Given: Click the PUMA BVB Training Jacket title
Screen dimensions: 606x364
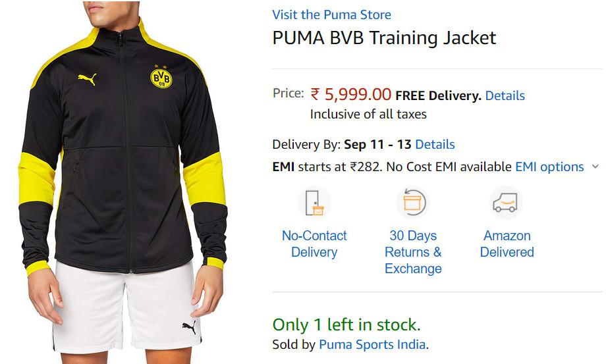Looking at the screenshot, I should click(x=384, y=38).
